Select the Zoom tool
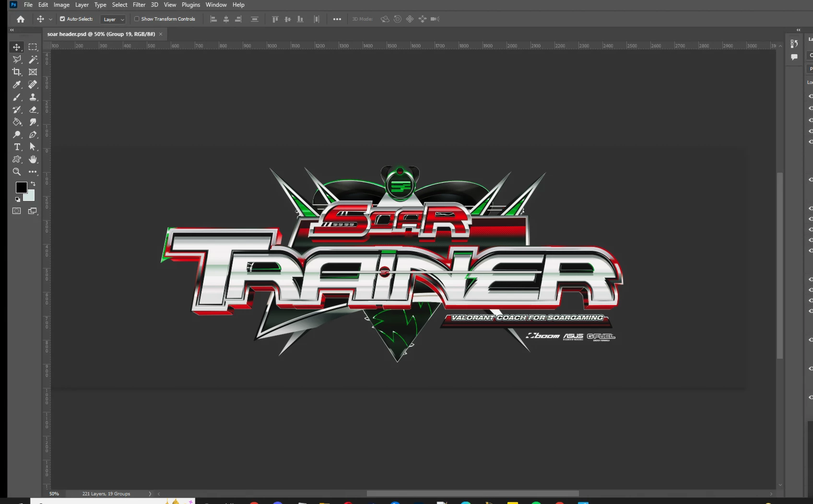The width and height of the screenshot is (813, 504). (17, 172)
